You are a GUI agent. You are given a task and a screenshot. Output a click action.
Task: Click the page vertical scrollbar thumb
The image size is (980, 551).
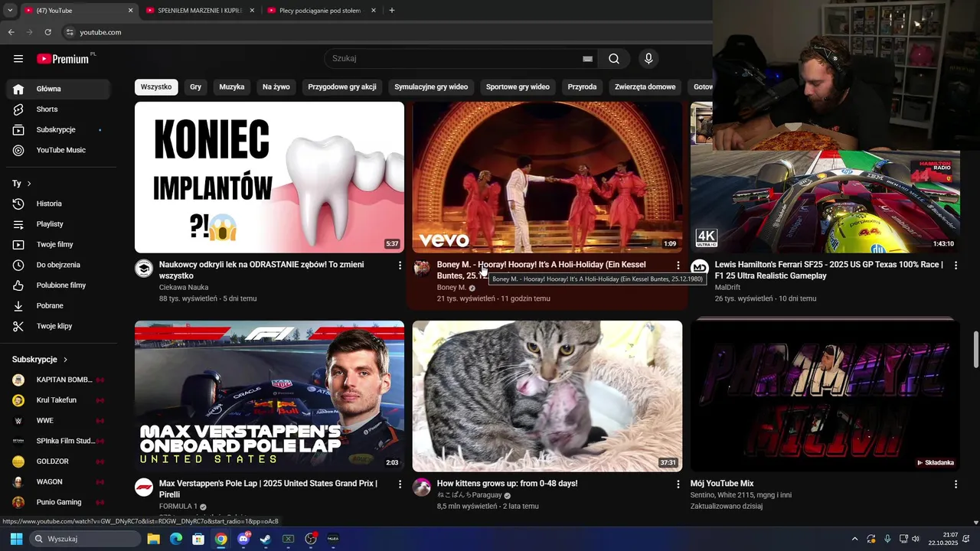[x=975, y=349]
